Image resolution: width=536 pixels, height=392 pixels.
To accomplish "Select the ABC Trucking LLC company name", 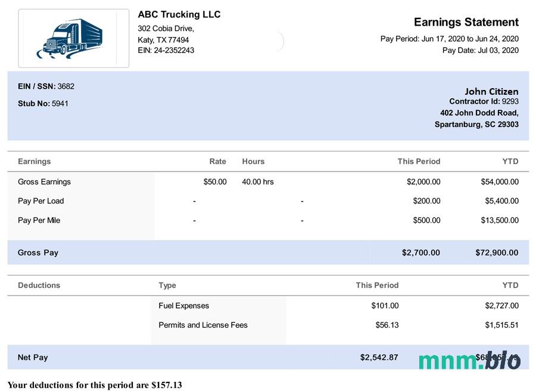I will coord(179,14).
